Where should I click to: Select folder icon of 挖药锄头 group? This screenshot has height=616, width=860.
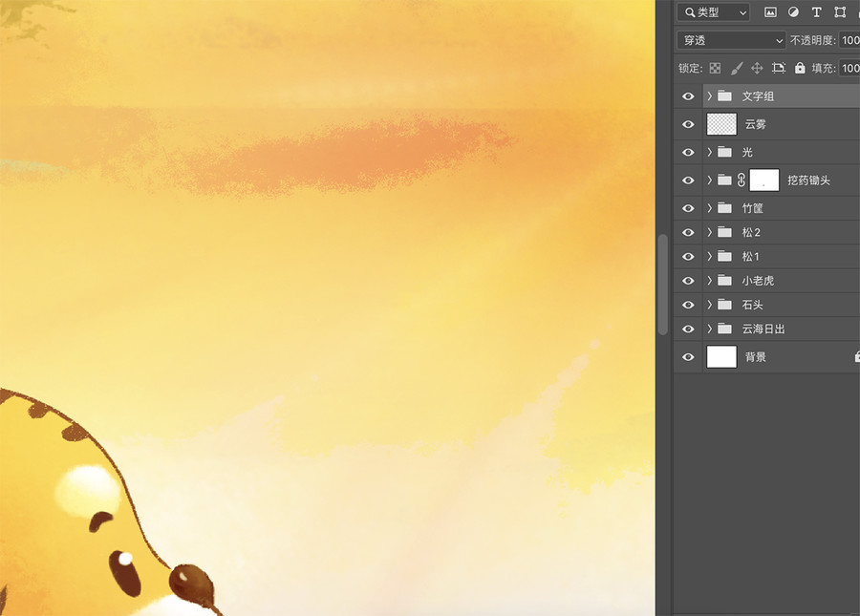tap(725, 180)
